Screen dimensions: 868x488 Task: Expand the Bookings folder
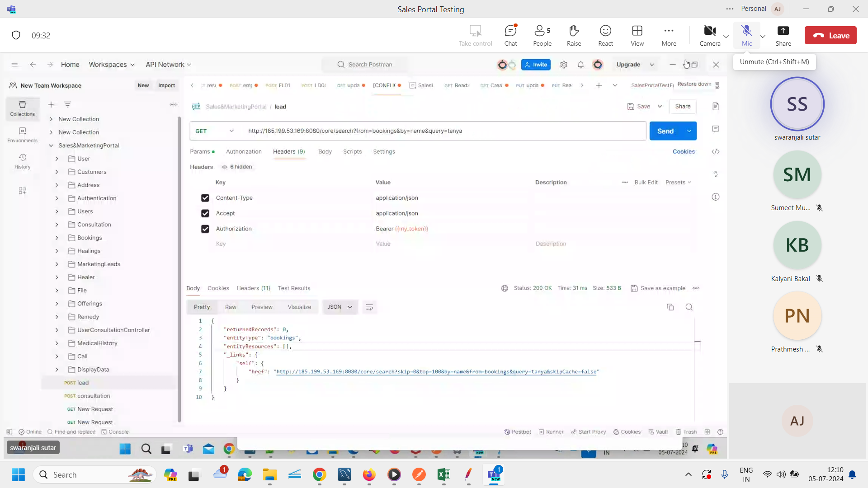[x=57, y=238]
